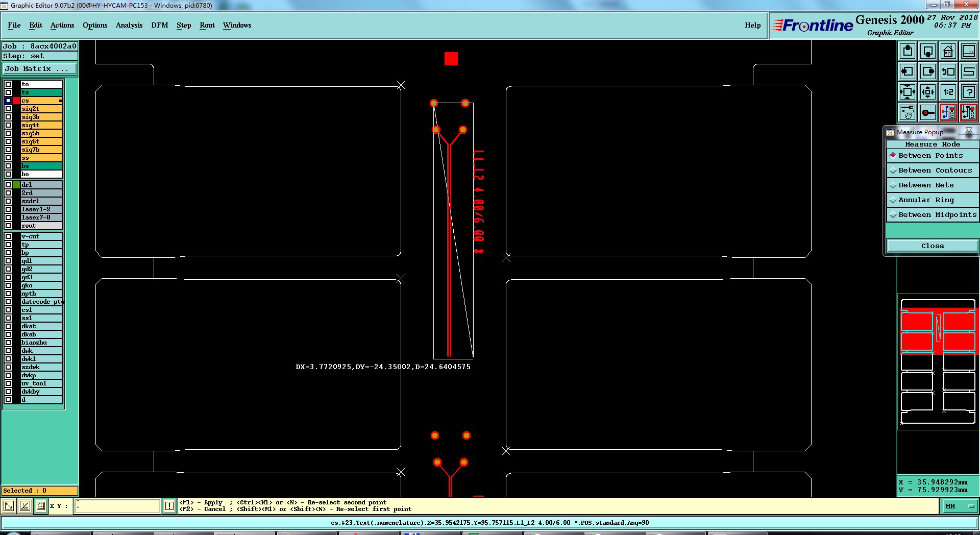Click the X = 35.948292mm coordinate readout
980x535 pixels.
point(933,482)
